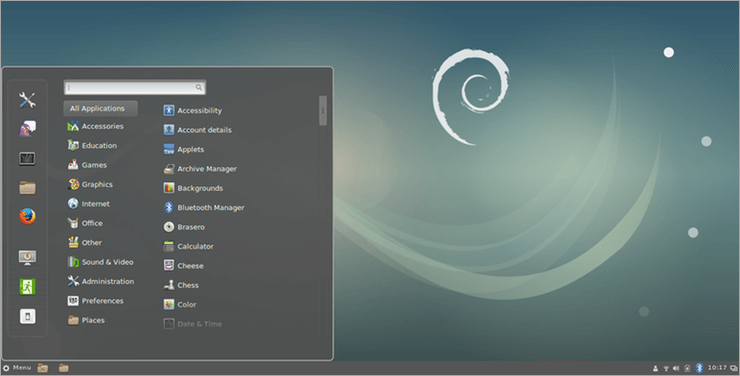Click the Menu button on panel

click(17, 368)
